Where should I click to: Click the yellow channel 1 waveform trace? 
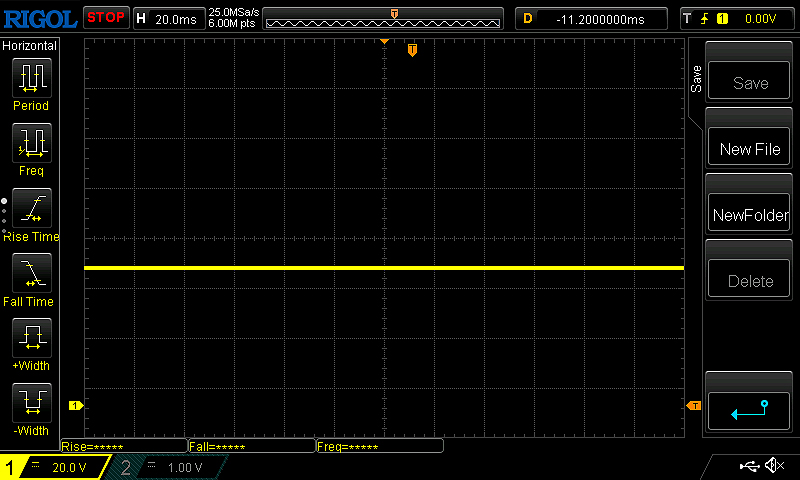click(x=384, y=268)
